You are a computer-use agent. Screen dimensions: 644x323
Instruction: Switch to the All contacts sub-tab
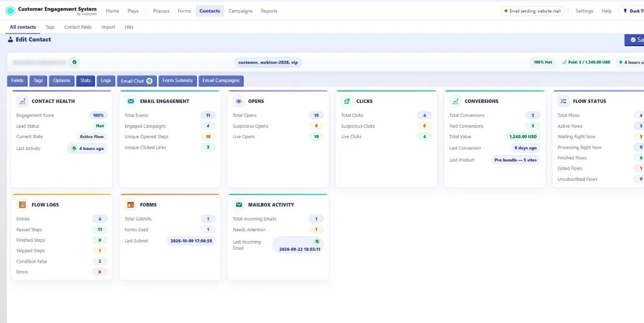coord(23,27)
